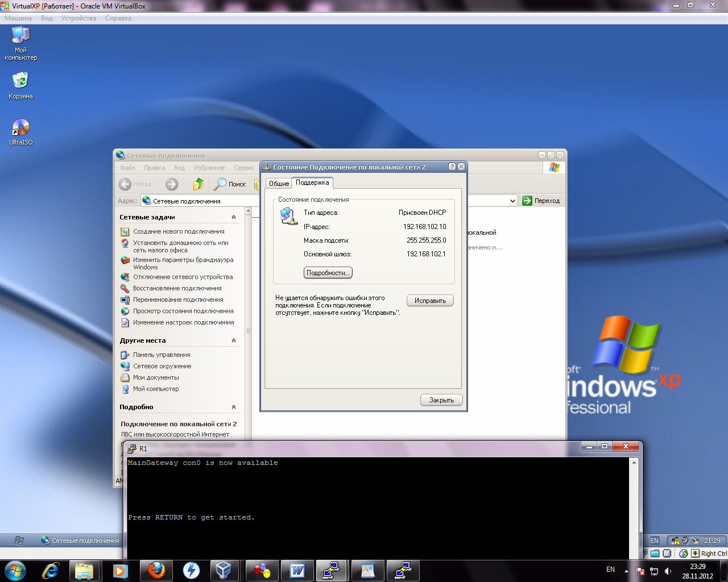The width and height of the screenshot is (728, 582).
Task: Open the 'Файл' menu in Network Connections
Action: click(127, 168)
